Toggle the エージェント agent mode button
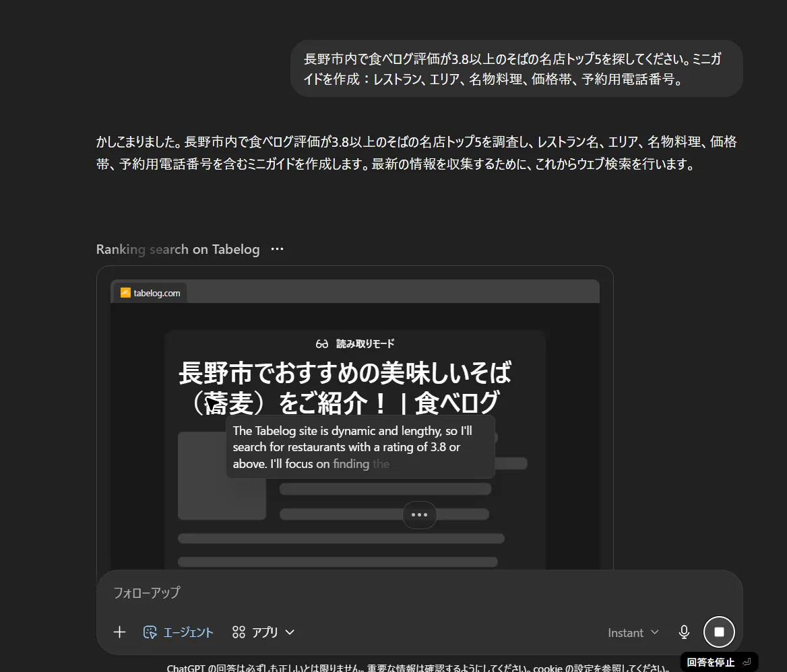Viewport: 787px width, 672px height. click(x=178, y=632)
